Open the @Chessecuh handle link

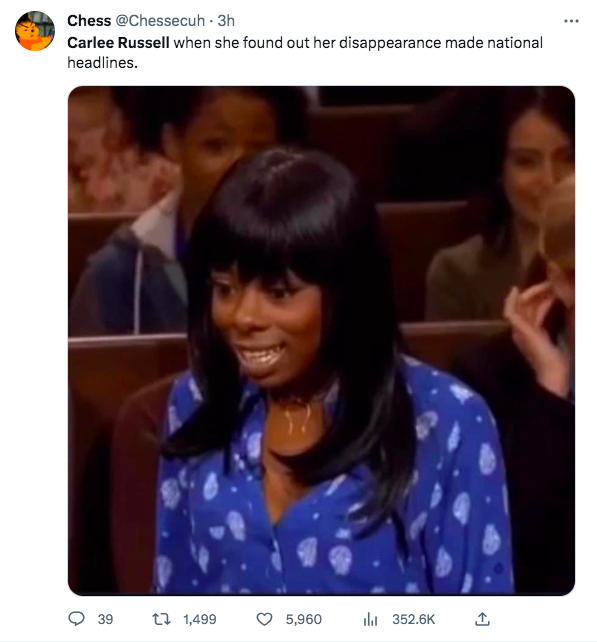[x=160, y=20]
